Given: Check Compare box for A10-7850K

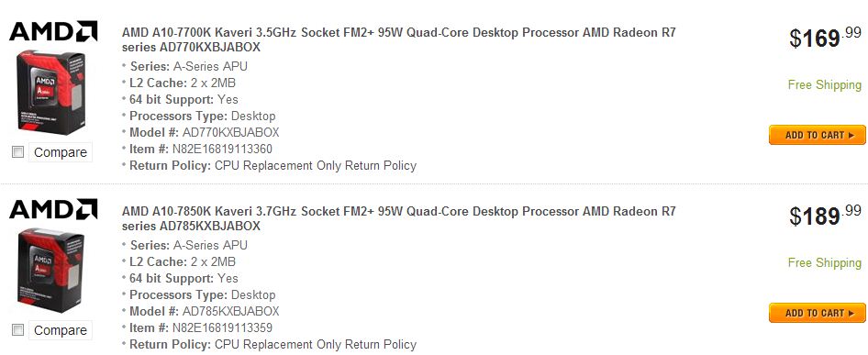Looking at the screenshot, I should 18,330.
